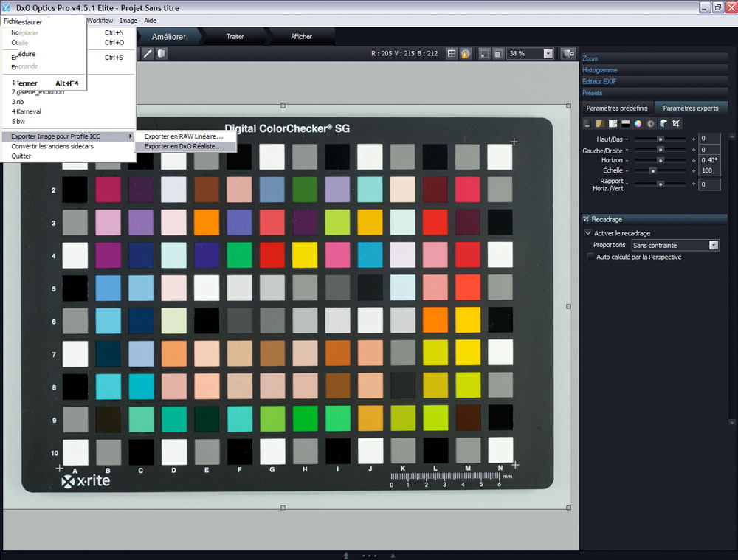This screenshot has height=560, width=738.
Task: Select the Paramètres prédéfinis tab
Action: (616, 108)
